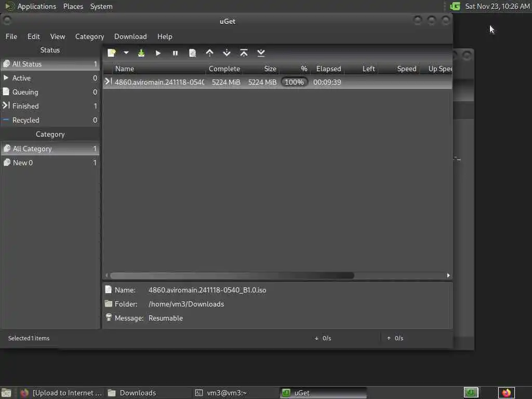
Task: Select All Category entry
Action: [x=50, y=149]
